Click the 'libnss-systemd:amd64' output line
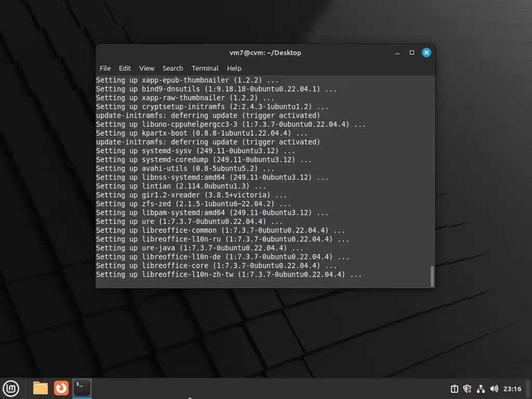The height and width of the screenshot is (399, 532). (x=212, y=177)
